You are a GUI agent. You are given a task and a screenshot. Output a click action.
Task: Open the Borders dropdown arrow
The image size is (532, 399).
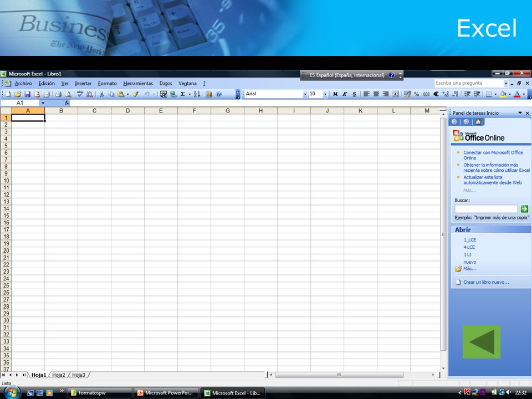pos(495,94)
